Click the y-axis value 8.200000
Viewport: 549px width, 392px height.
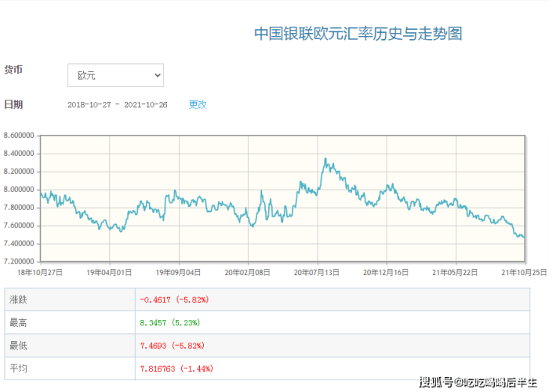tap(19, 172)
